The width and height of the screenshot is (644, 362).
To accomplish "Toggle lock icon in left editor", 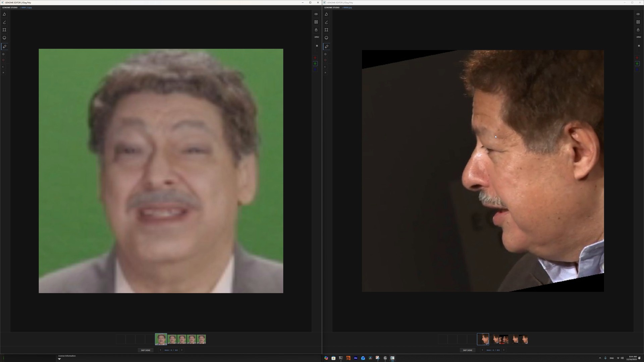I will coord(316,30).
